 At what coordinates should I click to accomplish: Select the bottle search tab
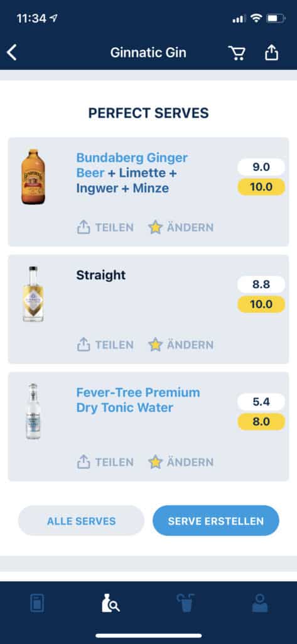click(111, 603)
